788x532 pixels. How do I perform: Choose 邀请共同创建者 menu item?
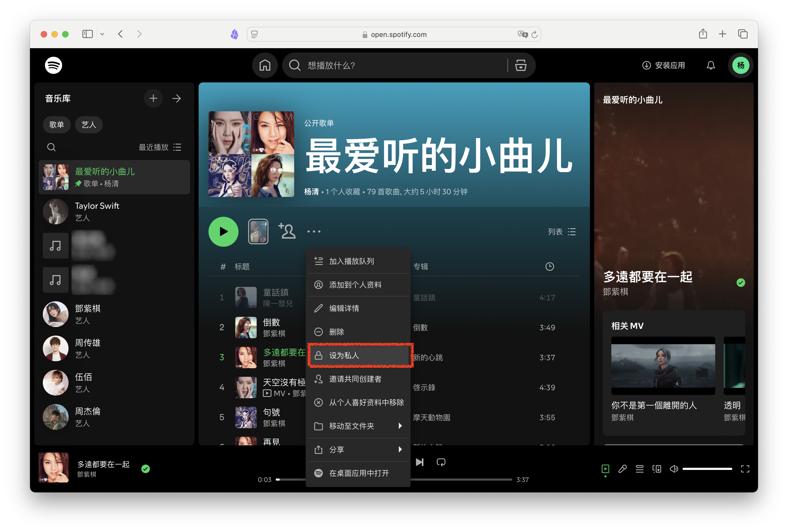(358, 379)
